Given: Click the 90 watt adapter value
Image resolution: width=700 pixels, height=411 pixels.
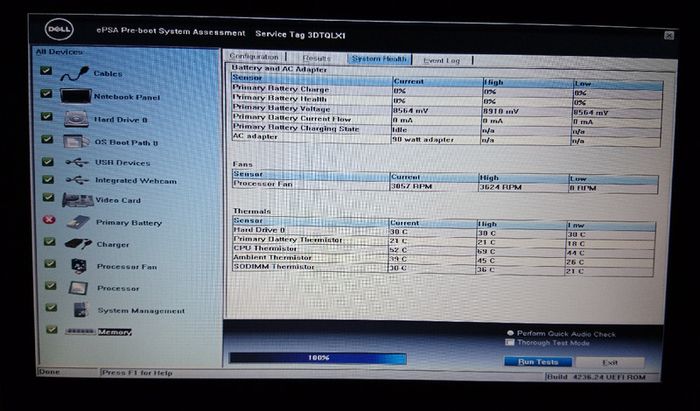Looking at the screenshot, I should [x=423, y=139].
